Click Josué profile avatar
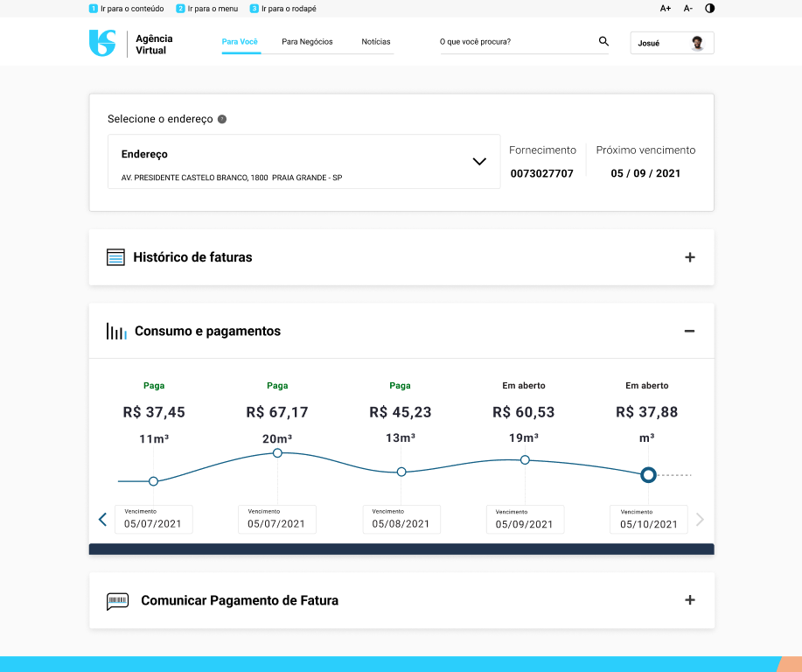802x672 pixels. 697,43
